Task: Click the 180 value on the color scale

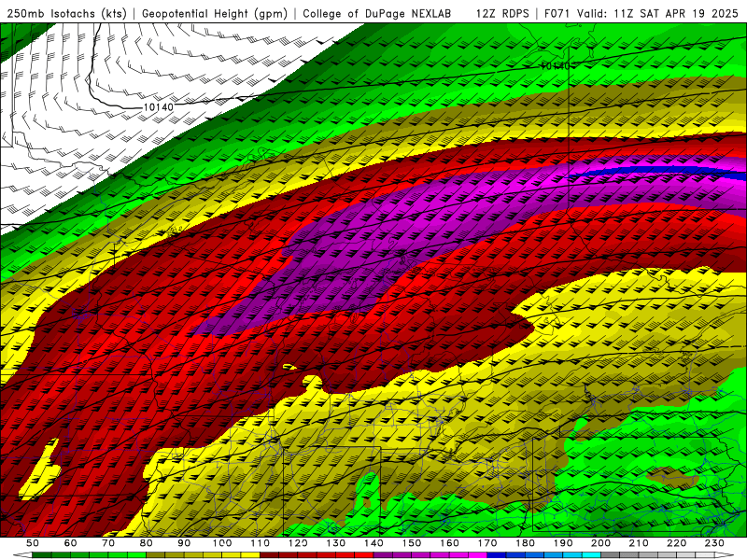Action: [x=525, y=543]
